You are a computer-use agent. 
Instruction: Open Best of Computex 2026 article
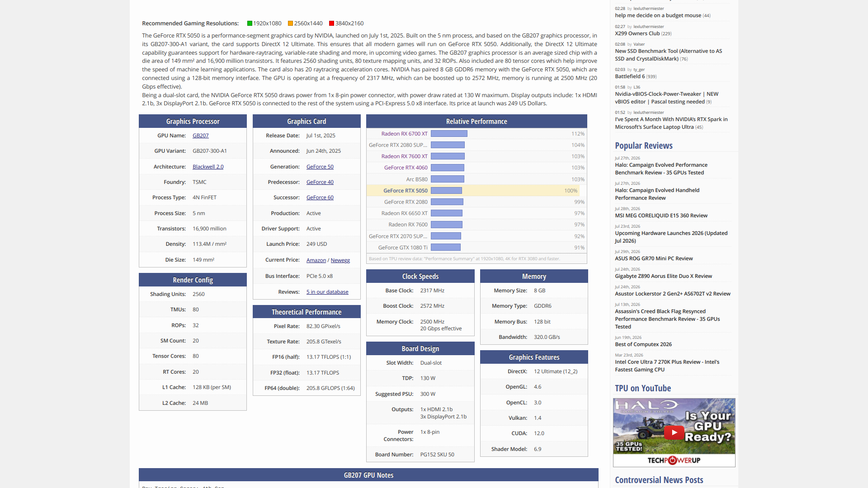tap(643, 344)
